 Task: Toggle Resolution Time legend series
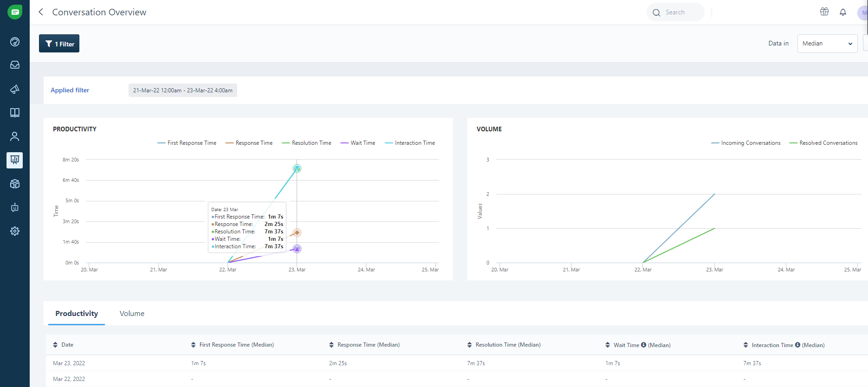307,143
